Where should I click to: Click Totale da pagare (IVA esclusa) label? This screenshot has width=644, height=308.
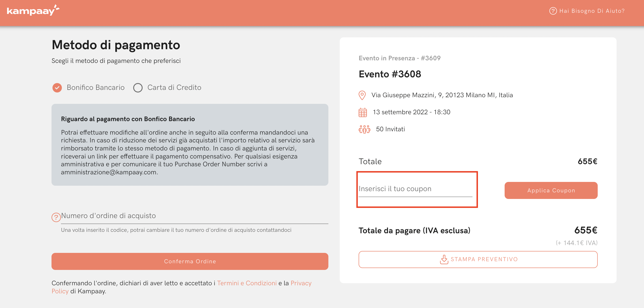(414, 230)
